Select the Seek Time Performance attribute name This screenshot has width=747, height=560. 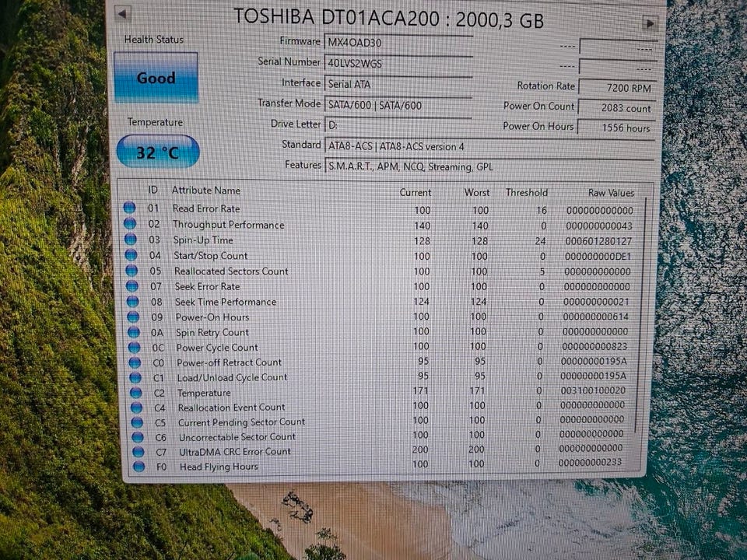226,302
